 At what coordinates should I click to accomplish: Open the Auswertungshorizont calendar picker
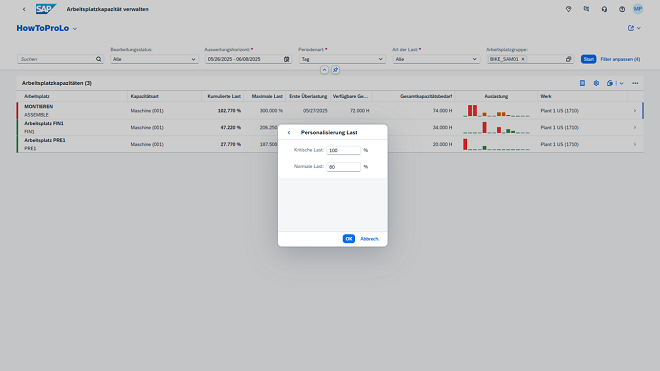[287, 59]
